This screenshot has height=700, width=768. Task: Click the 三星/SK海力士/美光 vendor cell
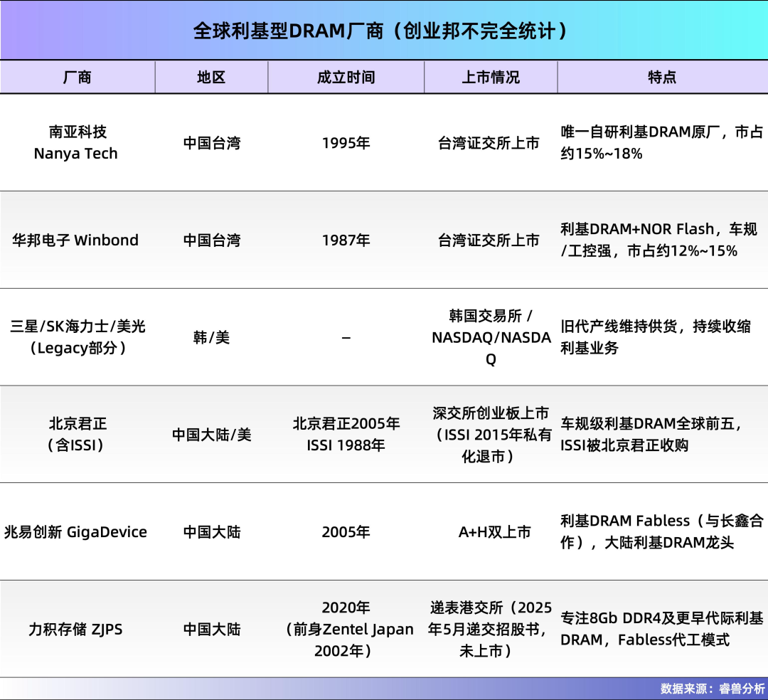tap(78, 337)
